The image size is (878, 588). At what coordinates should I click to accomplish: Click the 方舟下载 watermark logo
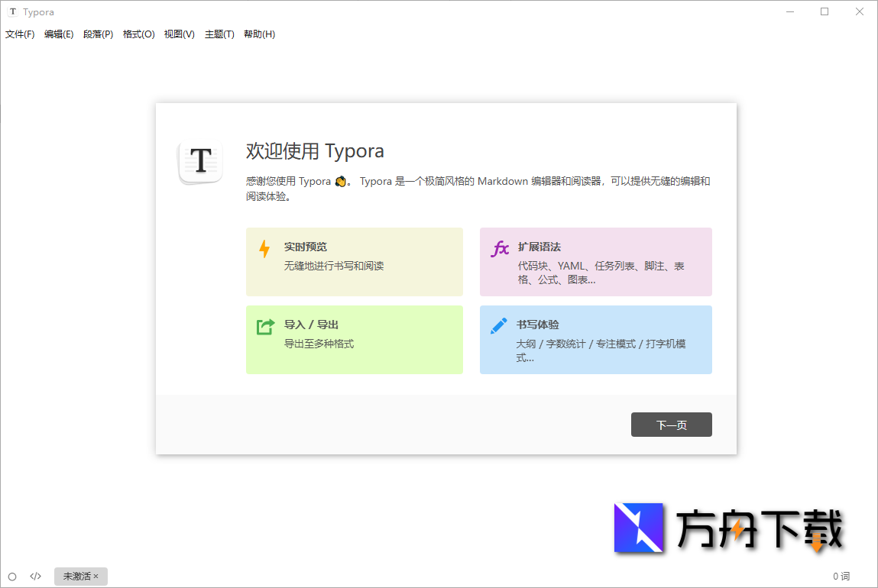click(x=640, y=528)
